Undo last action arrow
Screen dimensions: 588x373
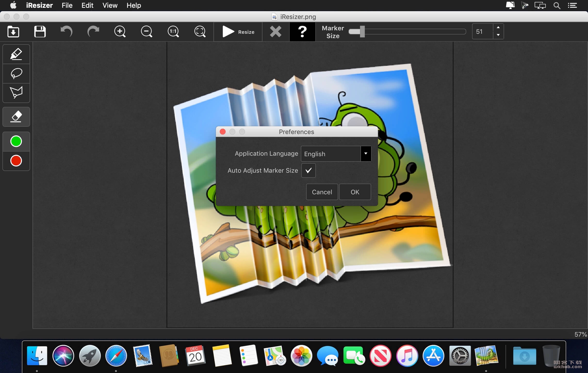click(66, 32)
